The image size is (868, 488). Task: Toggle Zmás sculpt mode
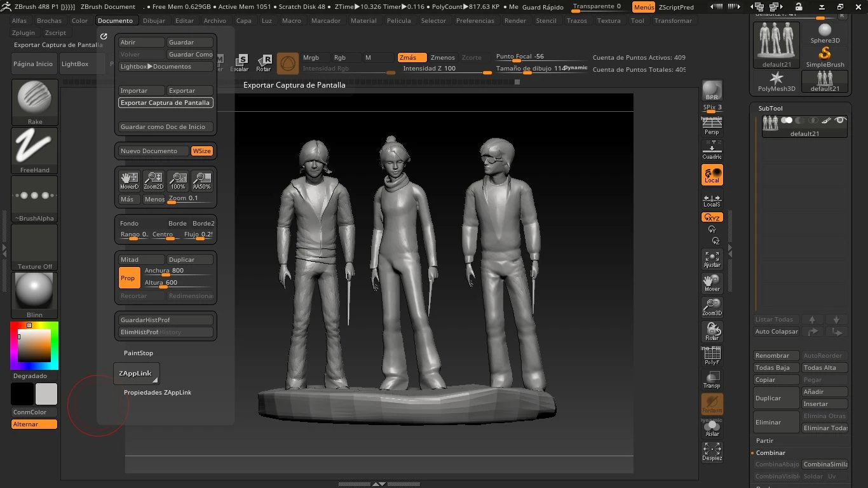(412, 57)
